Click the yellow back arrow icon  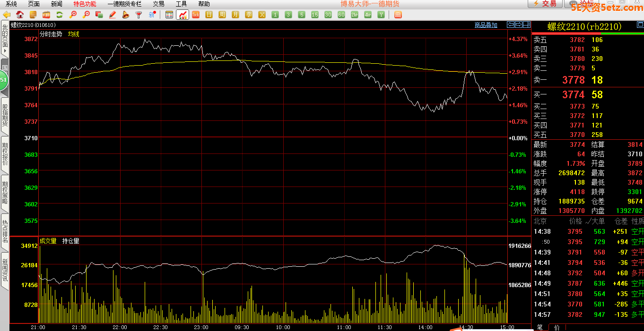(x=7, y=15)
